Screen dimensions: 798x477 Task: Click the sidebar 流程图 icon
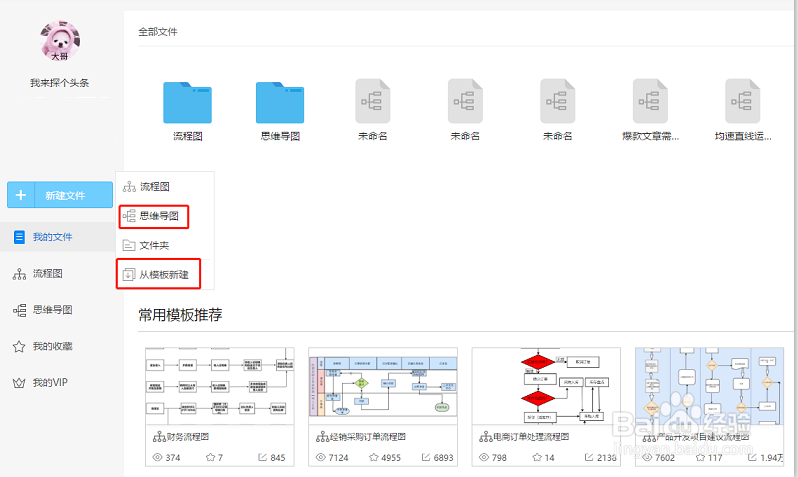pos(19,274)
